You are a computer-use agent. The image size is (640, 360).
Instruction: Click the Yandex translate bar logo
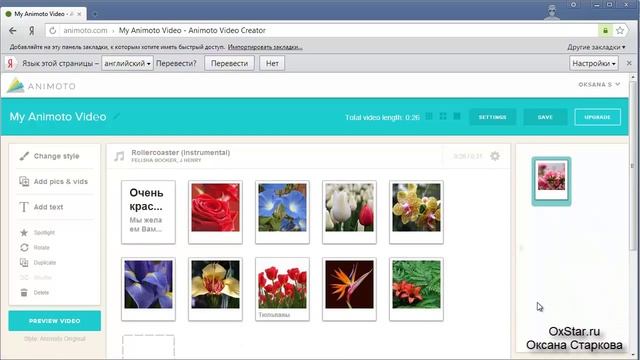click(x=11, y=63)
